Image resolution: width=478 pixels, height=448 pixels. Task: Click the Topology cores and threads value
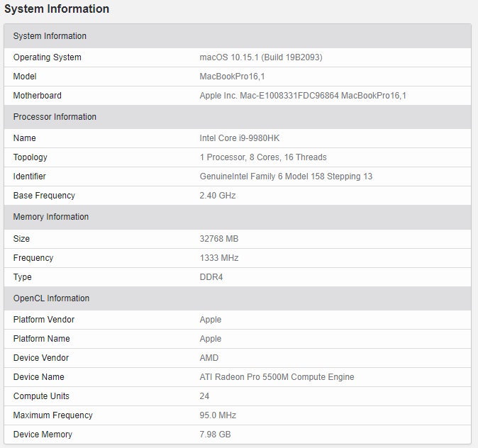point(263,157)
